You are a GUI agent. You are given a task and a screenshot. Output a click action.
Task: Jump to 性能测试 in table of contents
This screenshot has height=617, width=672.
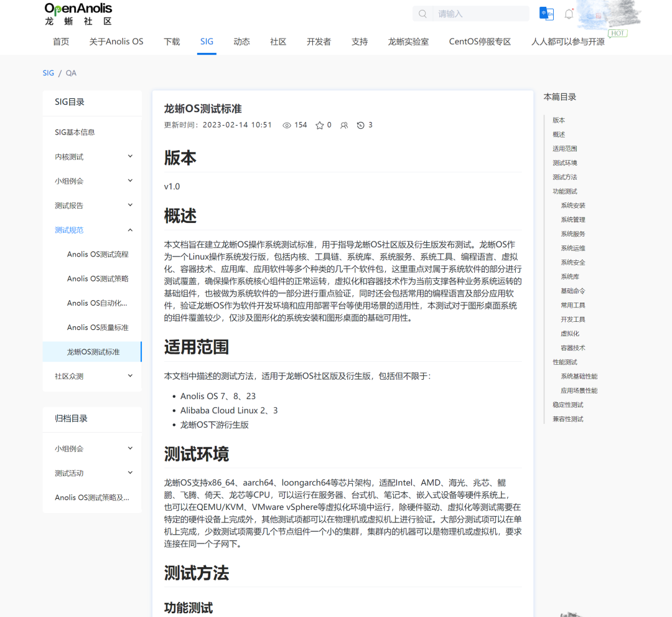(x=564, y=362)
